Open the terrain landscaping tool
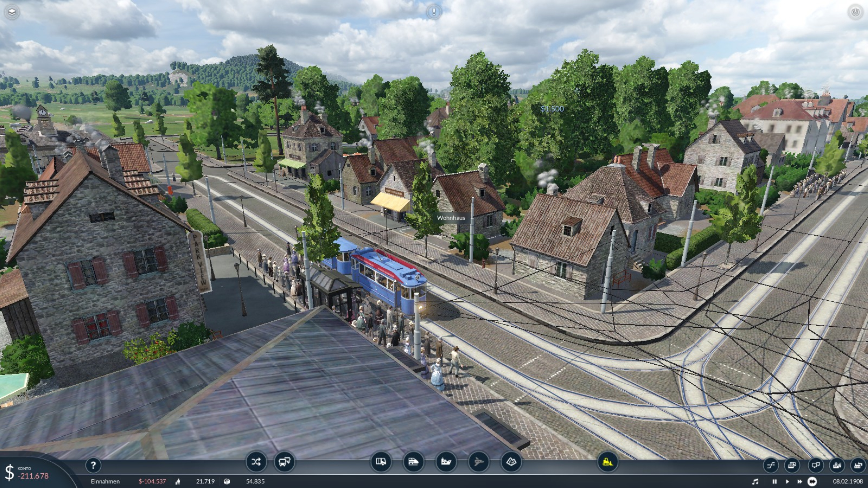 [511, 462]
